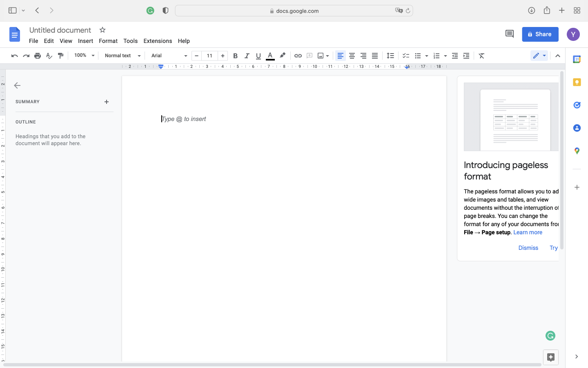Open the Docs home icon
Screen dimensions: 588x368
pyautogui.click(x=15, y=34)
